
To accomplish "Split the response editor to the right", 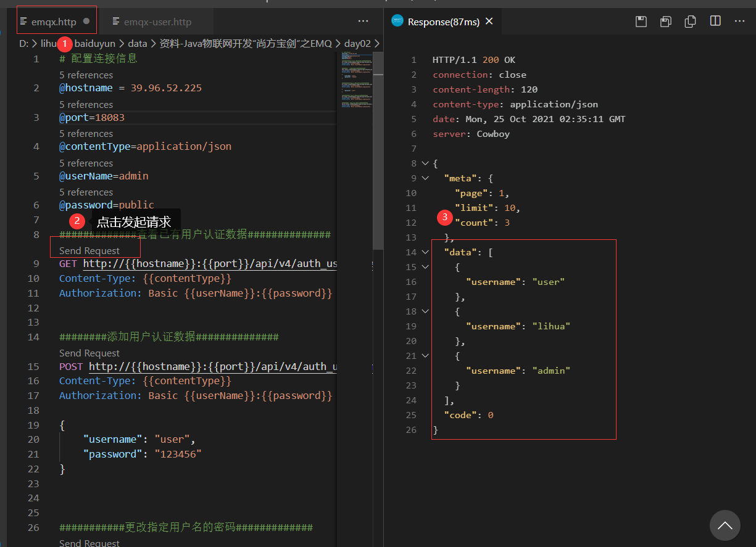I will [715, 22].
